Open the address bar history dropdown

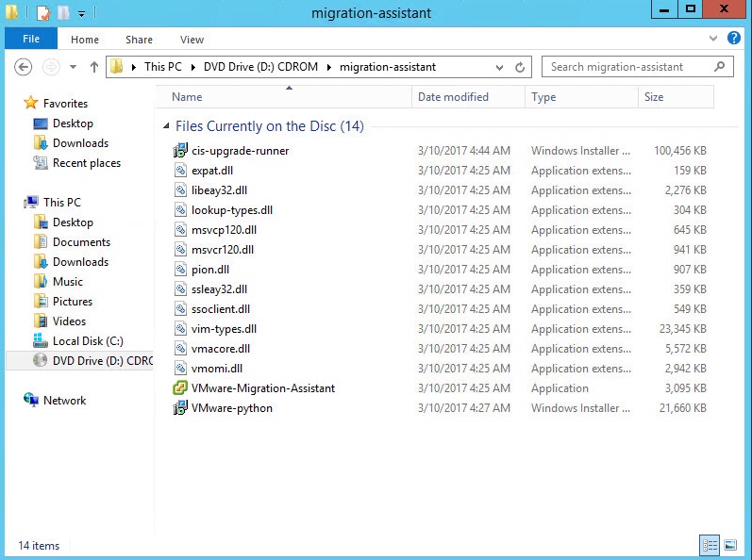[501, 68]
